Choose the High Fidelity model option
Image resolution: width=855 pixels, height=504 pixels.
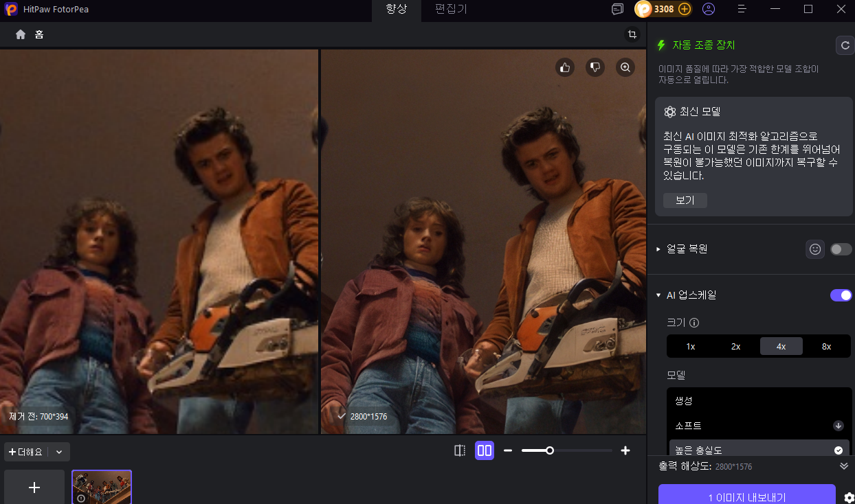click(x=759, y=450)
